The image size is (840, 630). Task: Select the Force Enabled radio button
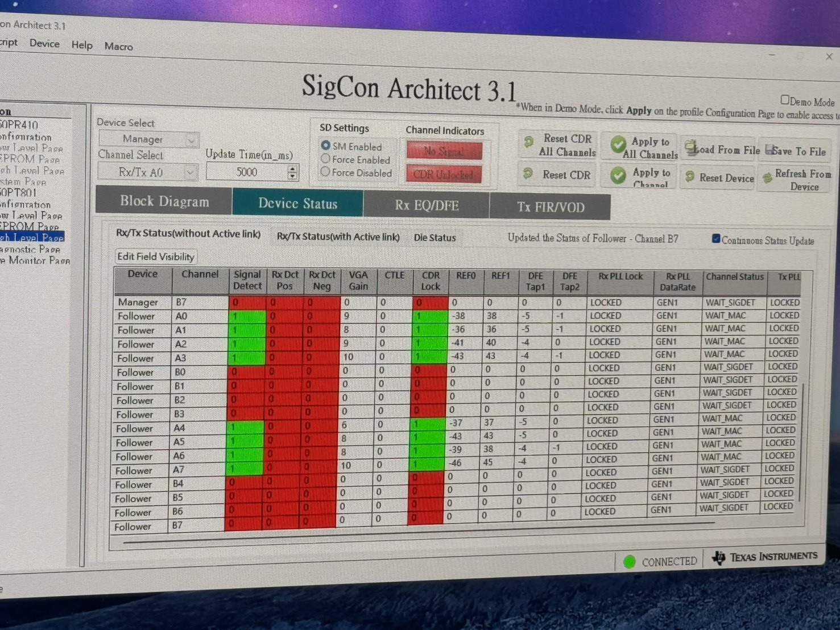pyautogui.click(x=325, y=159)
